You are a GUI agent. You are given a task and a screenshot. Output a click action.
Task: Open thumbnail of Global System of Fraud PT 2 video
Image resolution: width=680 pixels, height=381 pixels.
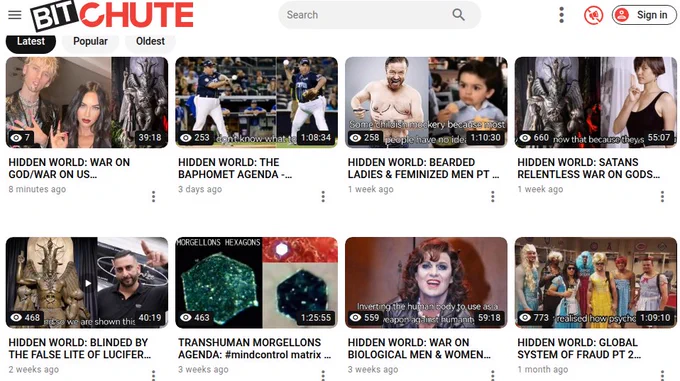595,283
